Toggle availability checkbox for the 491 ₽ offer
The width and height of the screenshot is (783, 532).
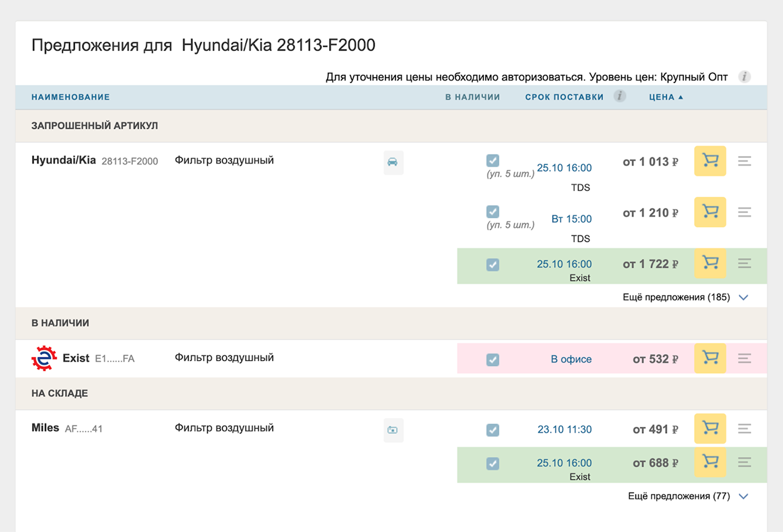pyautogui.click(x=493, y=430)
